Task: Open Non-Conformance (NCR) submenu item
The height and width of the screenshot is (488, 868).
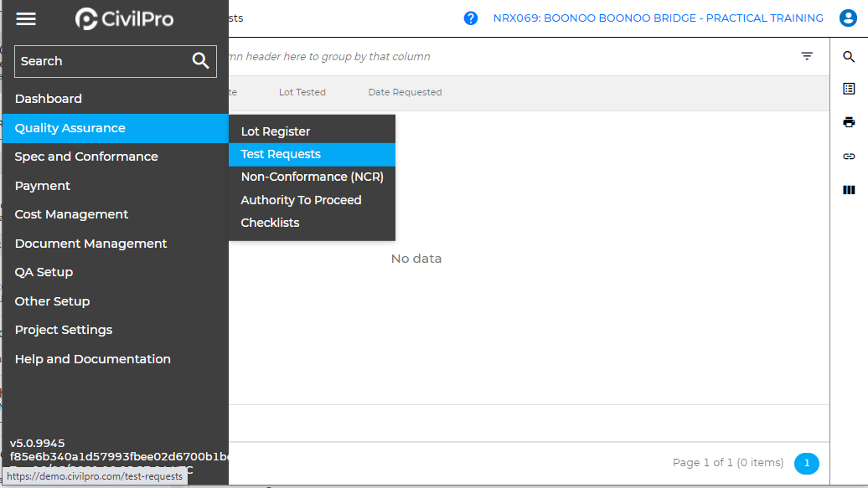Action: (x=312, y=177)
